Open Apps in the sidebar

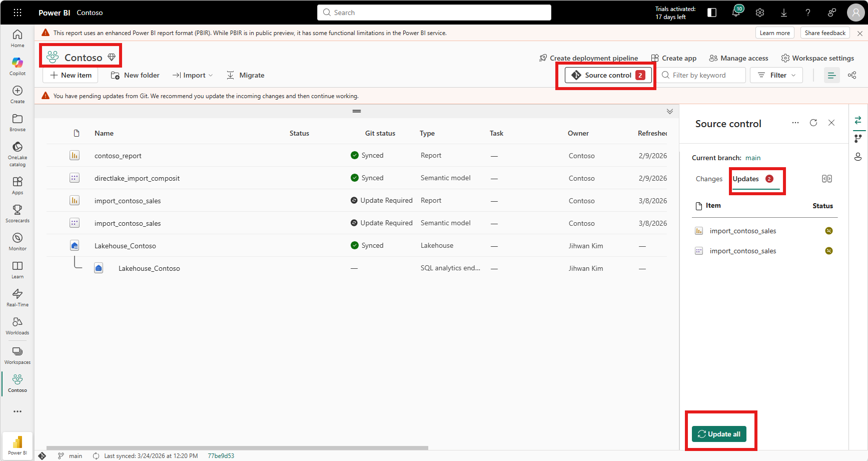[18, 185]
